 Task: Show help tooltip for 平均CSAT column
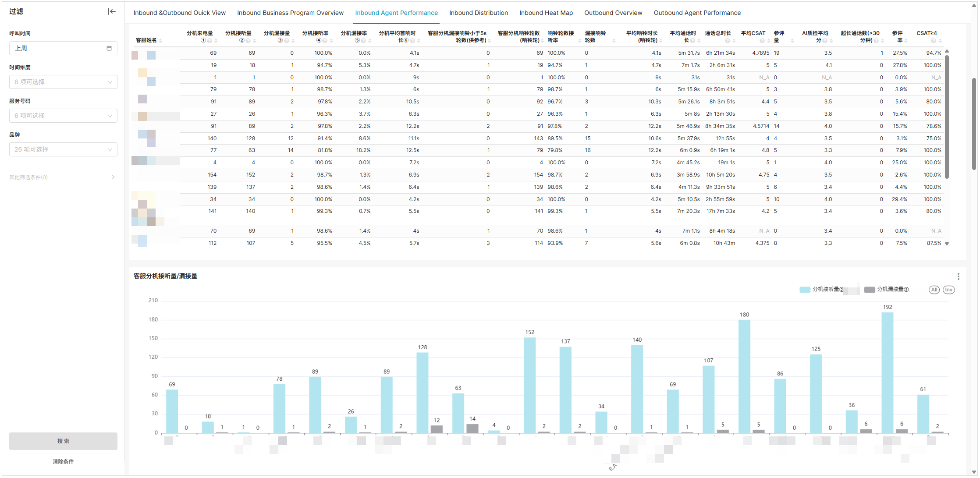point(762,41)
